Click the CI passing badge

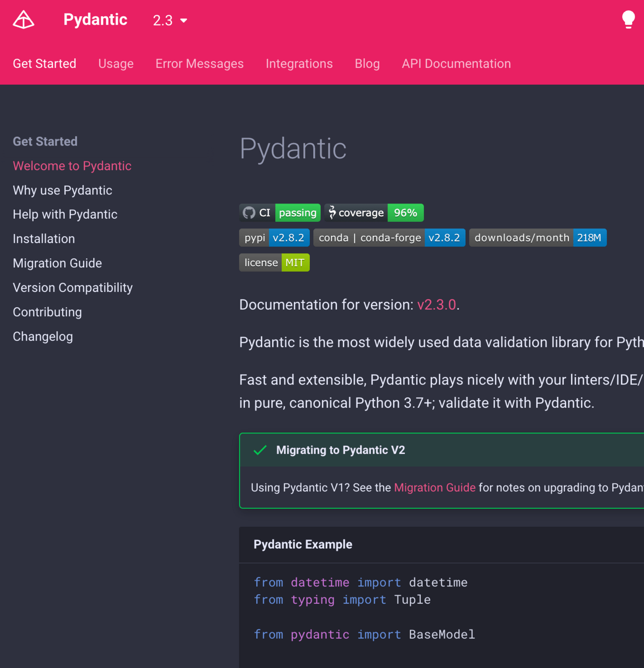280,213
